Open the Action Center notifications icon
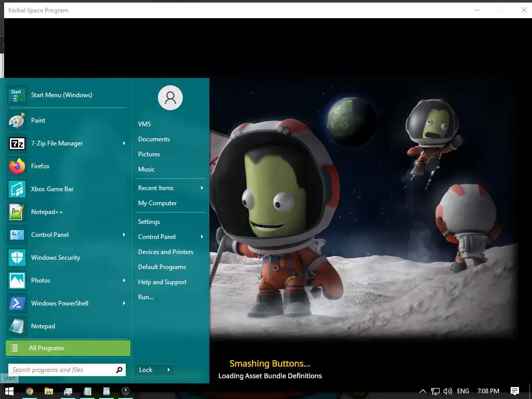 tap(515, 391)
